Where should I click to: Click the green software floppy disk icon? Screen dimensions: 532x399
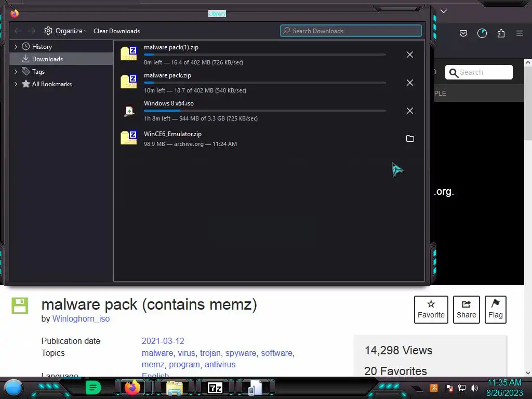coord(20,305)
